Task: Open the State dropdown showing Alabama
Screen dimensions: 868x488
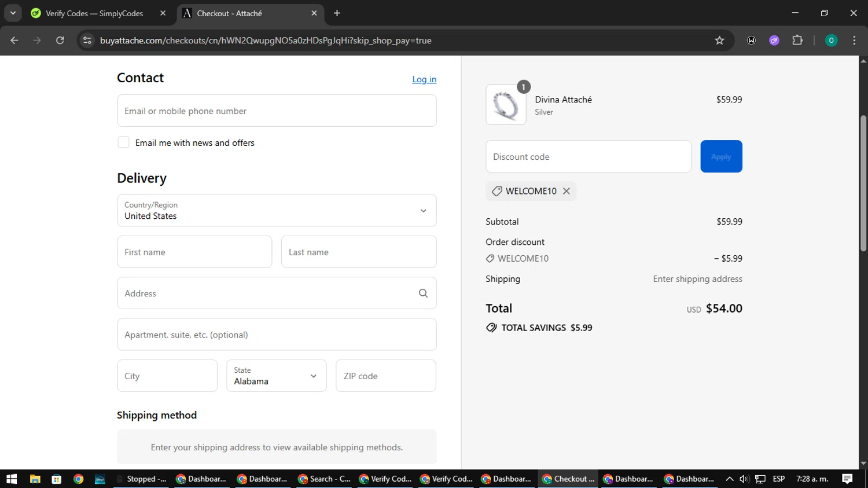Action: pyautogui.click(x=277, y=376)
